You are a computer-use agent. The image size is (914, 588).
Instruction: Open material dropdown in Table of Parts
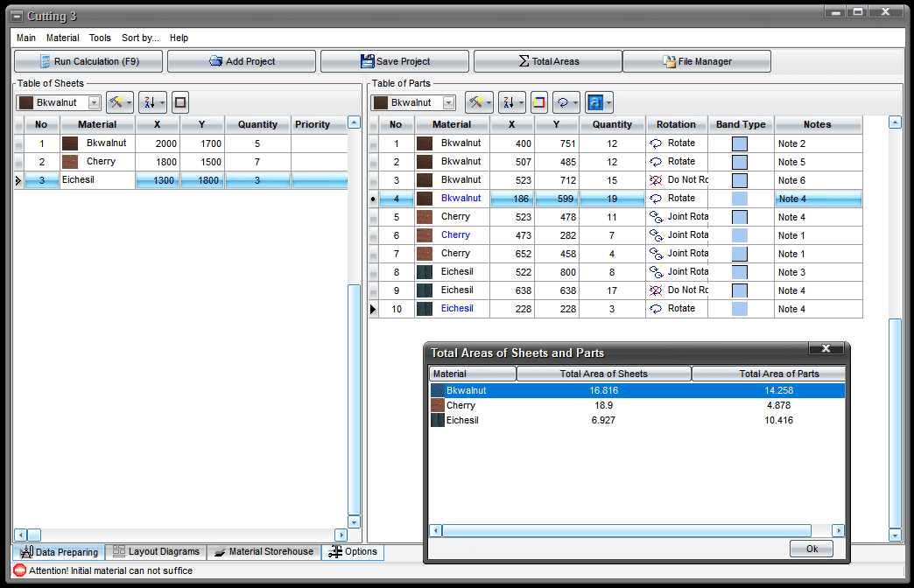pyautogui.click(x=448, y=102)
